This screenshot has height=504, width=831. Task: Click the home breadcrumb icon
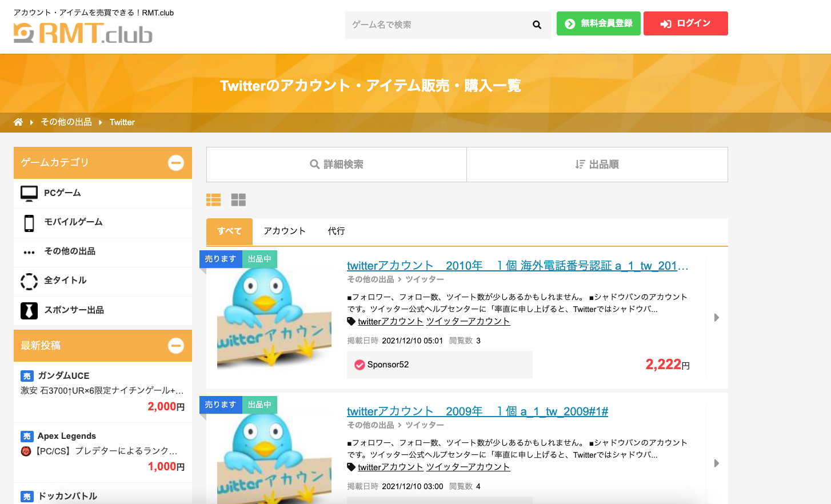[x=18, y=122]
